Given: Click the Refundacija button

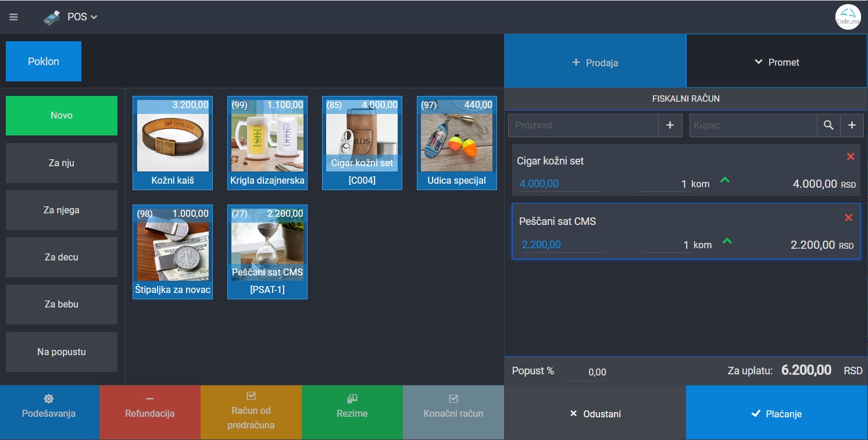Looking at the screenshot, I should 150,413.
